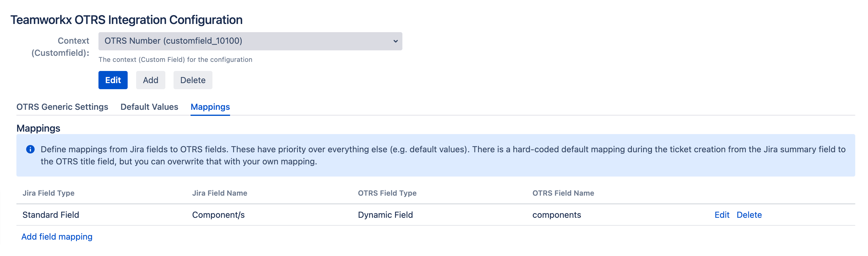Viewport: 868px width, 256px height.
Task: Click the Dynamic Field cell
Action: 385,215
